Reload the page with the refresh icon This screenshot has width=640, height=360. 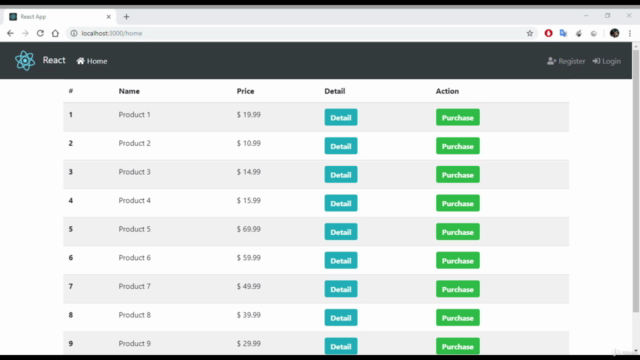[x=40, y=33]
